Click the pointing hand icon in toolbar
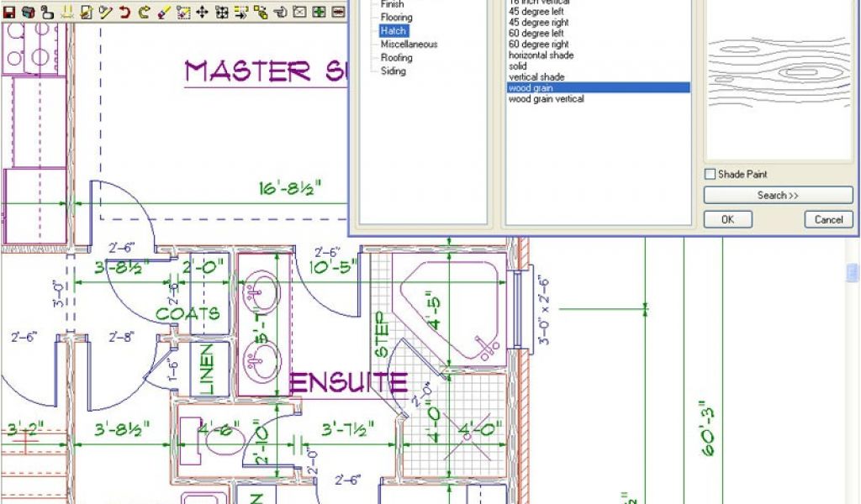The image size is (861, 504). pyautogui.click(x=280, y=13)
